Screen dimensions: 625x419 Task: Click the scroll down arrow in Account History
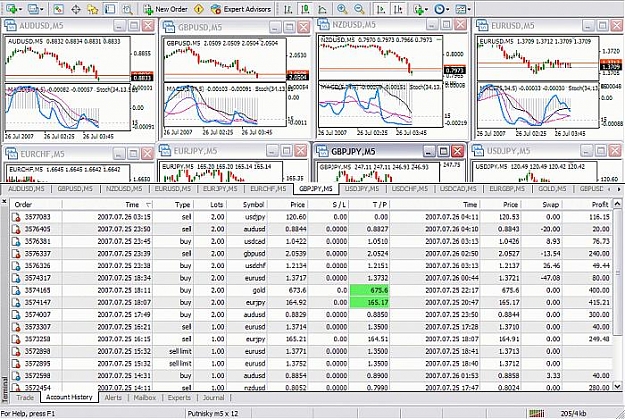click(617, 386)
